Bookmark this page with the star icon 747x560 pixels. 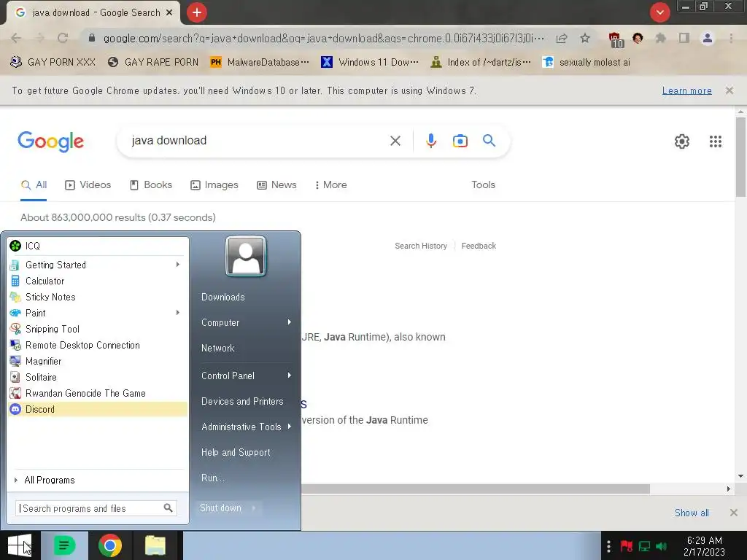585,38
